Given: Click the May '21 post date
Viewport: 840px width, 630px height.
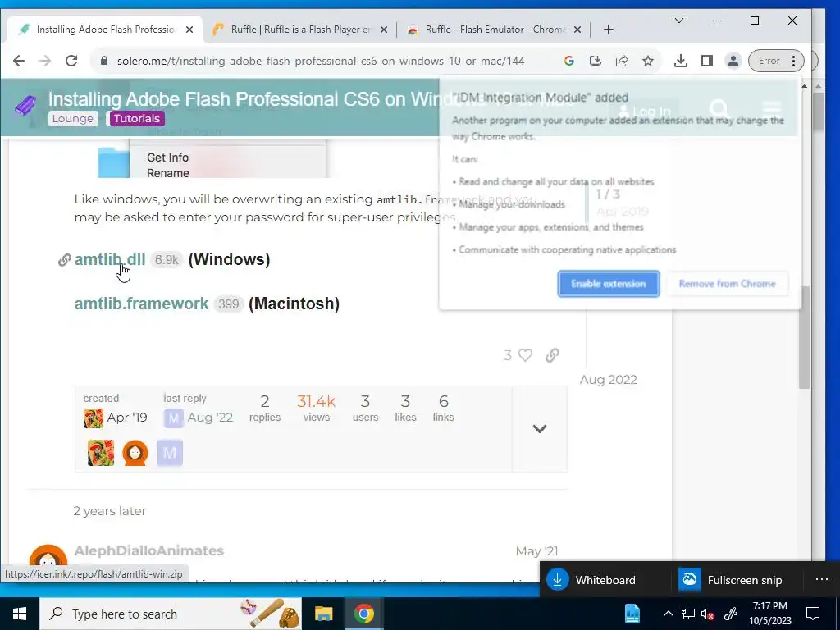Looking at the screenshot, I should click(x=536, y=551).
